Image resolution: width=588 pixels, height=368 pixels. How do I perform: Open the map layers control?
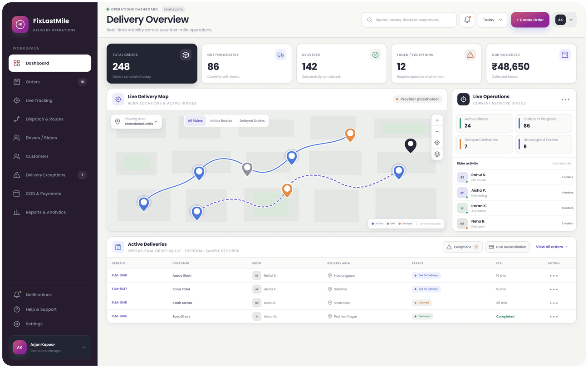point(437,154)
